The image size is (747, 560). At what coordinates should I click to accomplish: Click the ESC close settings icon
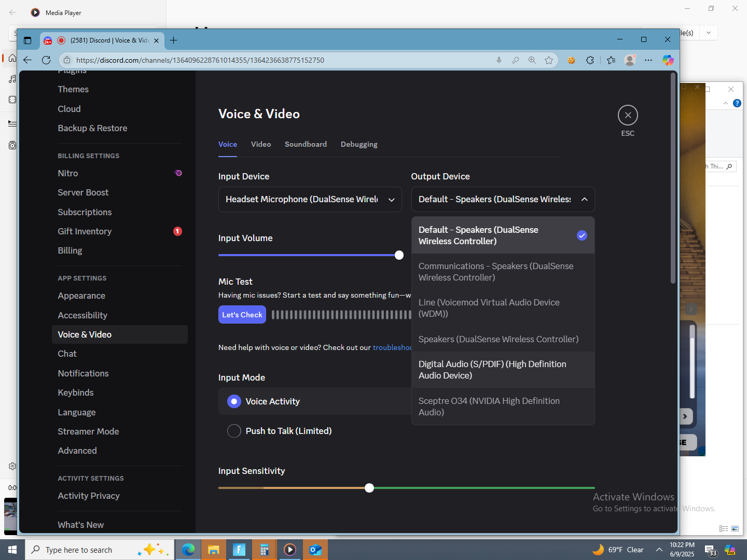coord(628,115)
